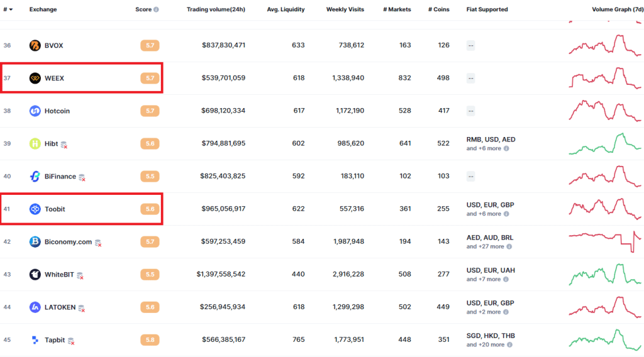
Task: Open the BVOX exchange name link
Action: [54, 45]
